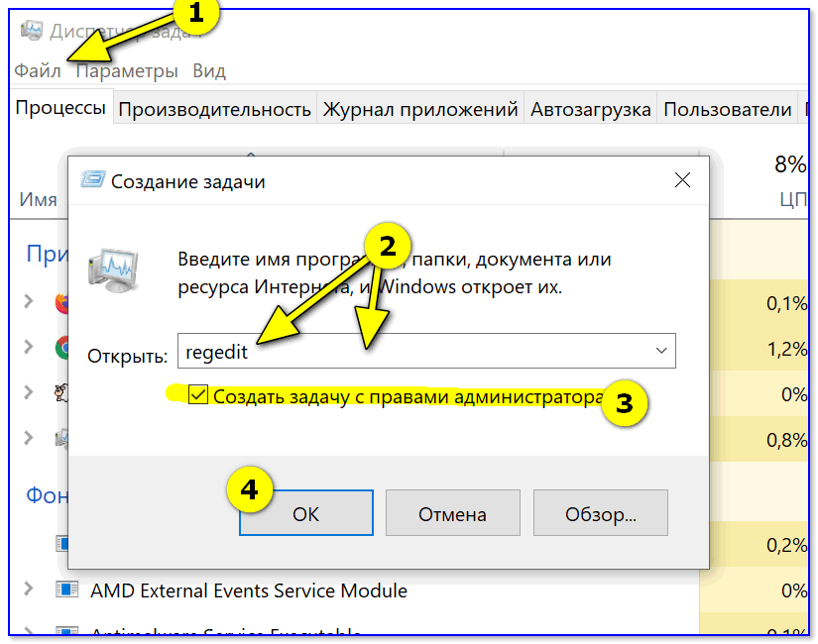Confirm with the OK button
Viewport: 818px width, 644px height.
pyautogui.click(x=306, y=513)
